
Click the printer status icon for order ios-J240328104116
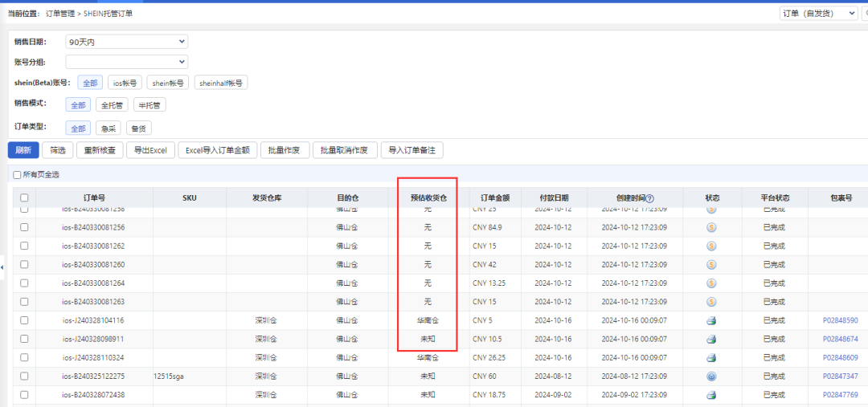click(x=711, y=320)
